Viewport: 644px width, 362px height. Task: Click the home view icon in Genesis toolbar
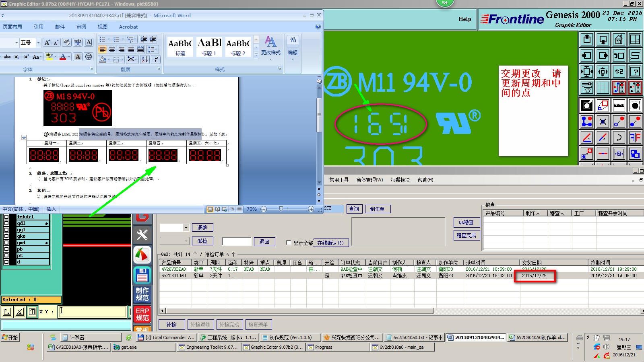619,39
